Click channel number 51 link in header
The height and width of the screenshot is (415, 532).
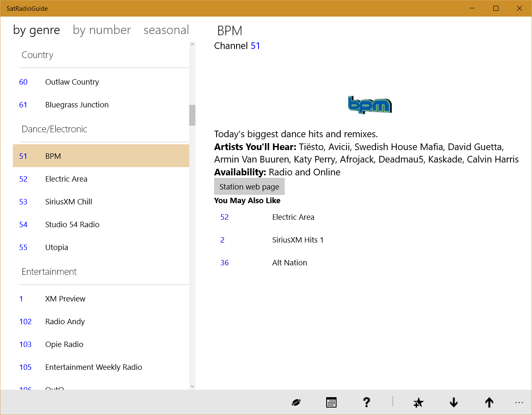click(x=255, y=46)
